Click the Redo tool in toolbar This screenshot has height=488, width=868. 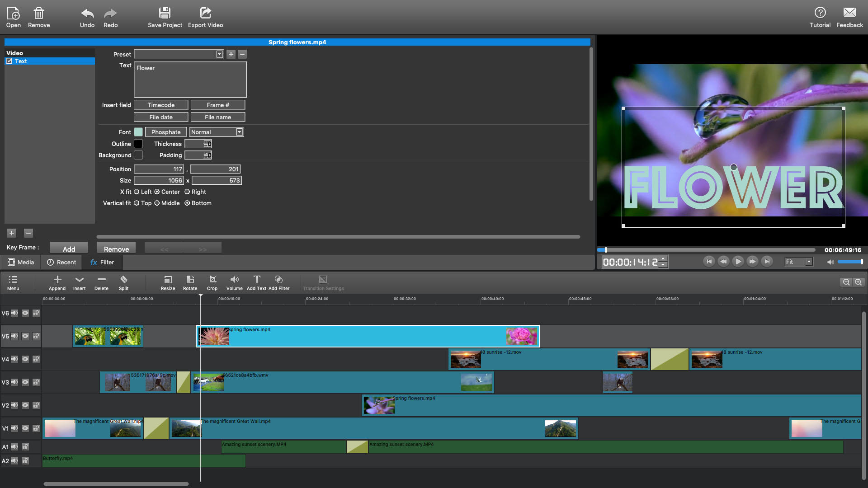coord(110,17)
